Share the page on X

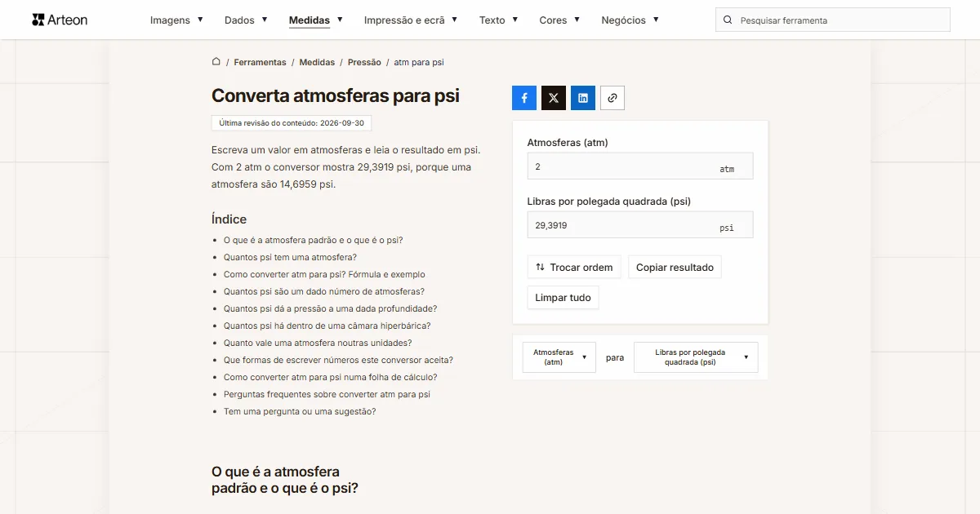click(554, 98)
